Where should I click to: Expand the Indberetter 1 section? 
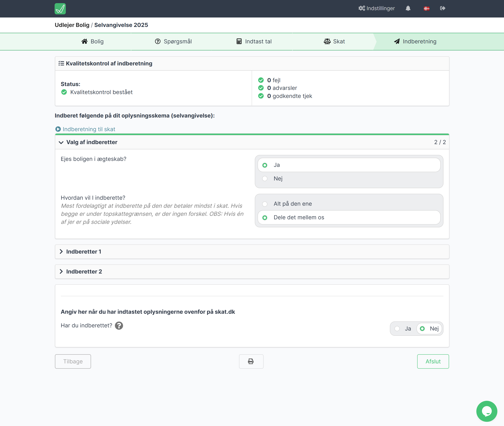pos(84,252)
